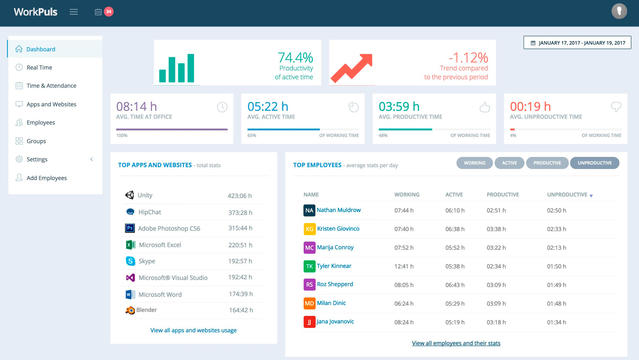This screenshot has height=360, width=639.
Task: Click the Groups grid icon
Action: 19,141
